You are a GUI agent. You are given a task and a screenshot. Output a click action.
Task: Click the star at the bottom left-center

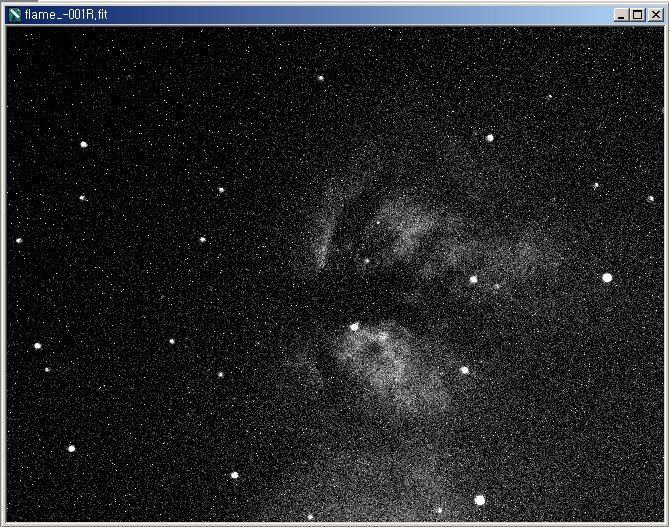point(235,475)
